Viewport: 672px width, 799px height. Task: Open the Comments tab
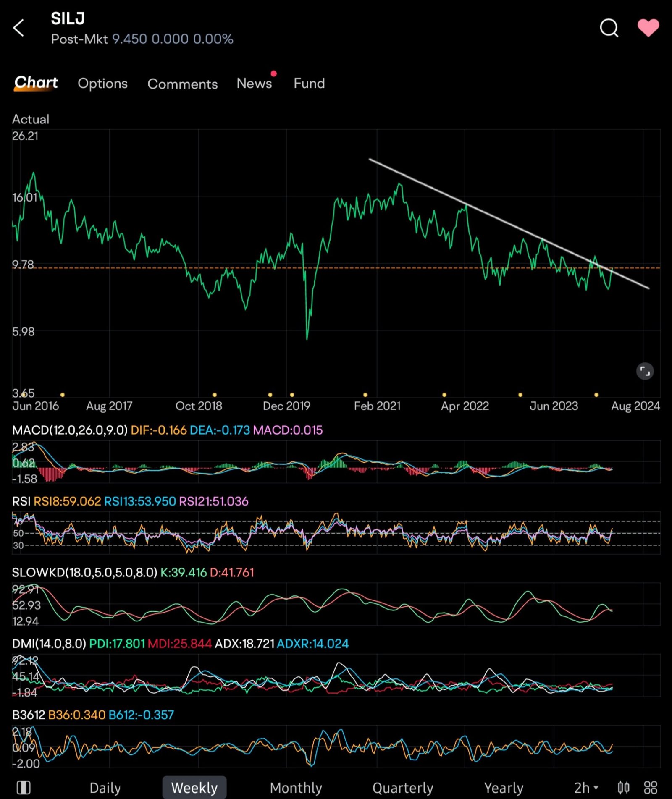[182, 84]
